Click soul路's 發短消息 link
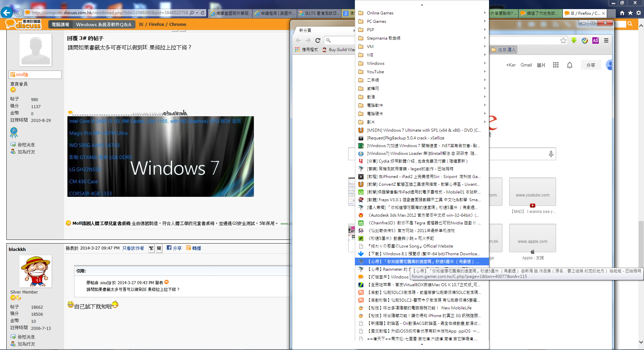The width and height of the screenshot is (644, 350). (26, 145)
